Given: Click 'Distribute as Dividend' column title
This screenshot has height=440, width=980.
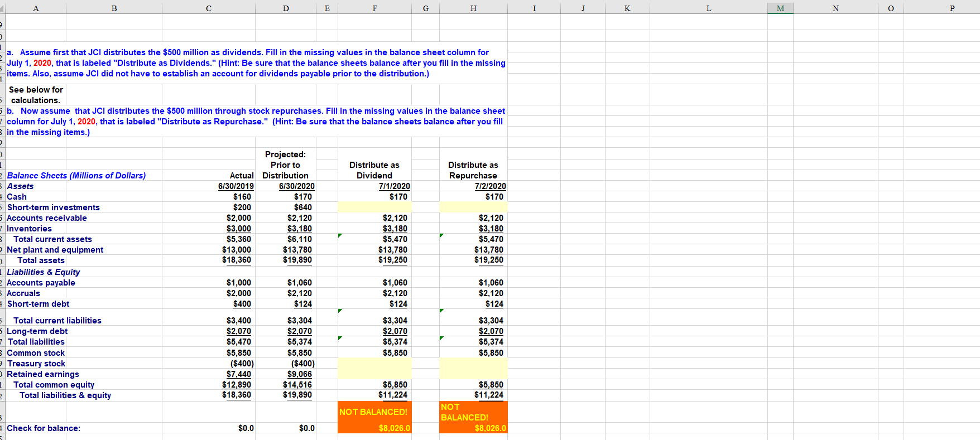Looking at the screenshot, I should [374, 170].
